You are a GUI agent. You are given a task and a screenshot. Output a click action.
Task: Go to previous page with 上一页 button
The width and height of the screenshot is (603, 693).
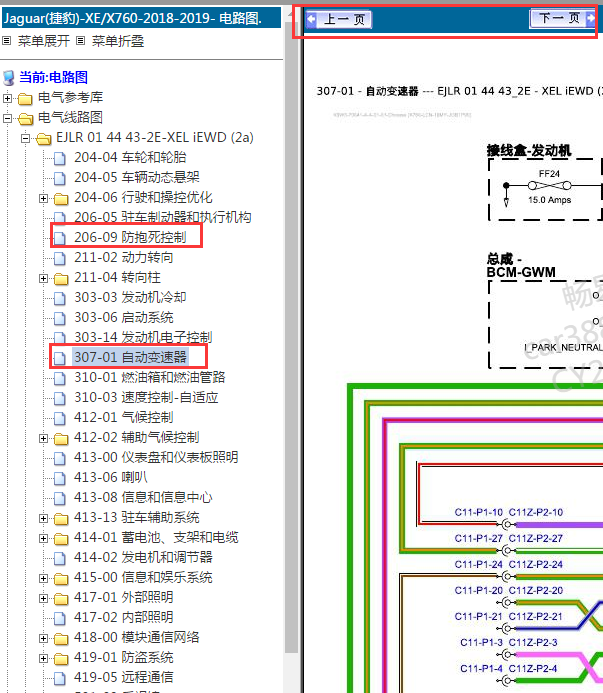(x=339, y=19)
